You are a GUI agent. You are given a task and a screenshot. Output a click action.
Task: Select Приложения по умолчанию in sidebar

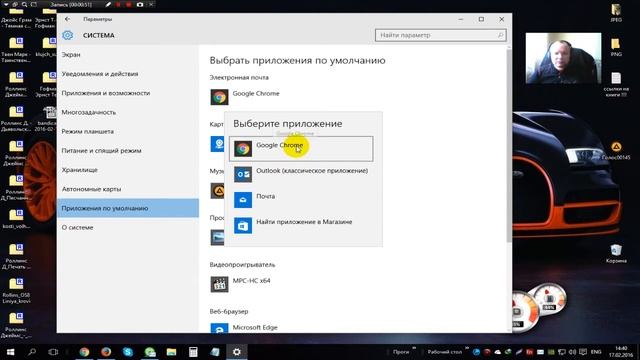[x=128, y=208]
